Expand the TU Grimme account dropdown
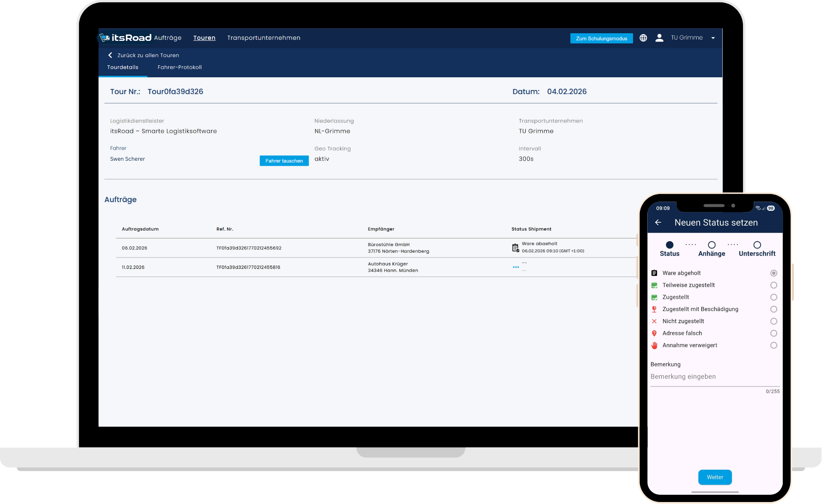The image size is (822, 504). pyautogui.click(x=713, y=38)
